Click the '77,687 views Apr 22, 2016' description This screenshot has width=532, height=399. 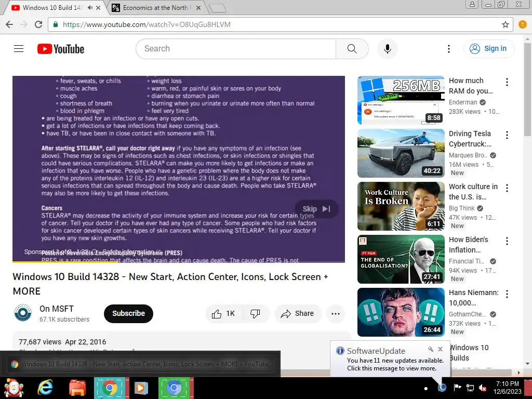(x=62, y=342)
